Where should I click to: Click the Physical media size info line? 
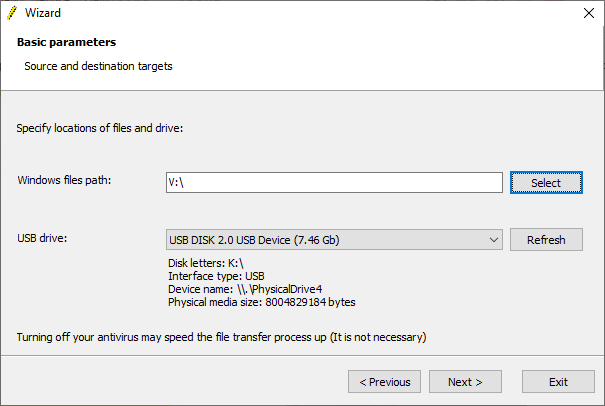(262, 302)
